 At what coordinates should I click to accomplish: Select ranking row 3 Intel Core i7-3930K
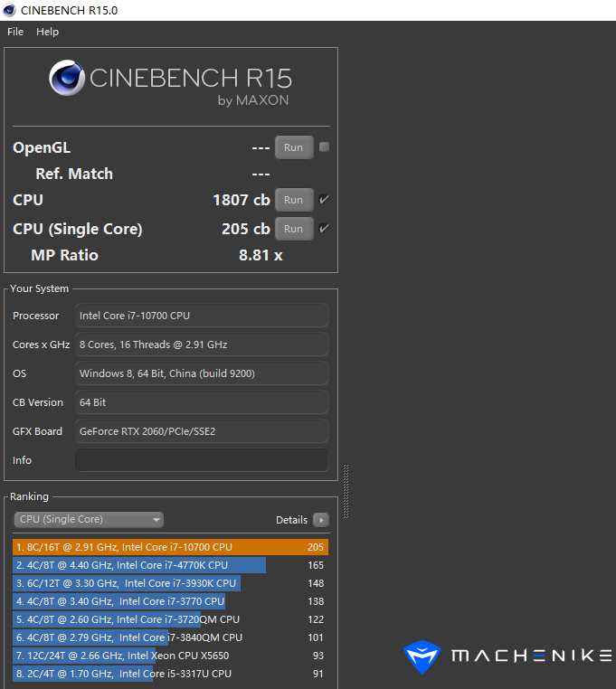[x=170, y=583]
